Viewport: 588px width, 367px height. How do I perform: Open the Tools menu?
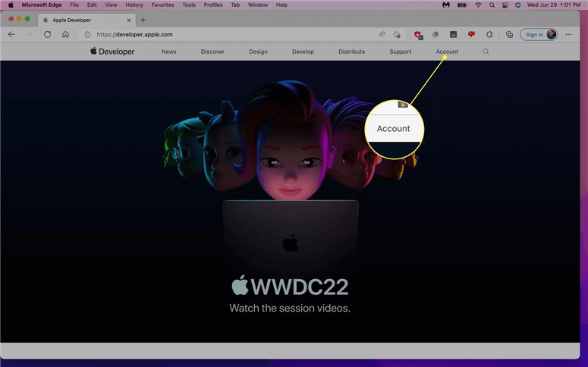(189, 5)
